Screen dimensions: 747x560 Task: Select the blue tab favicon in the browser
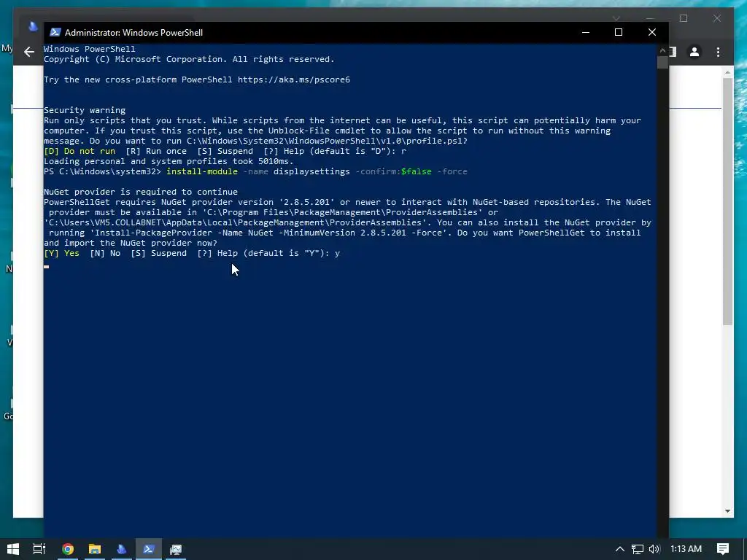coord(33,26)
